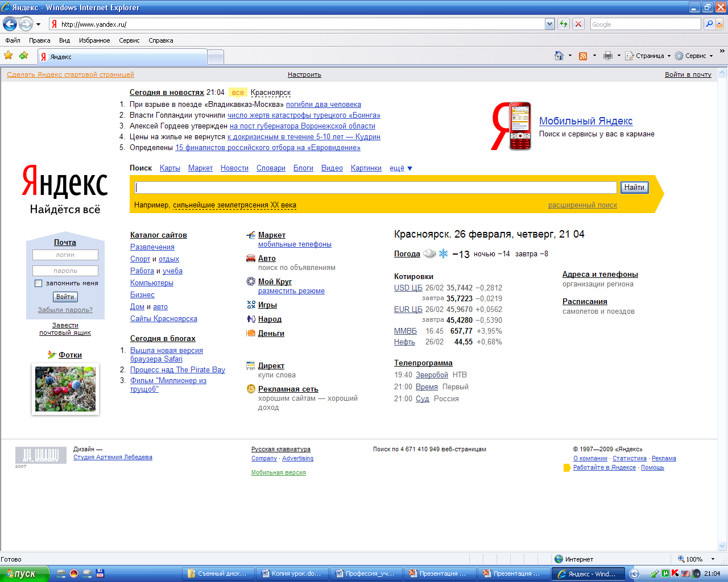Image resolution: width=728 pixels, height=582 pixels.
Task: Open the Правка menu
Action: (40, 40)
